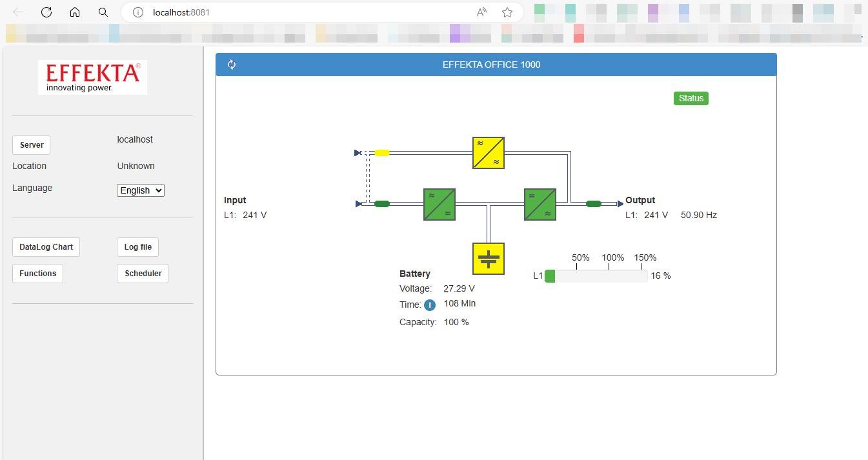Click the L1 load percentage bar
Image resolution: width=868 pixels, height=460 pixels.
point(596,276)
